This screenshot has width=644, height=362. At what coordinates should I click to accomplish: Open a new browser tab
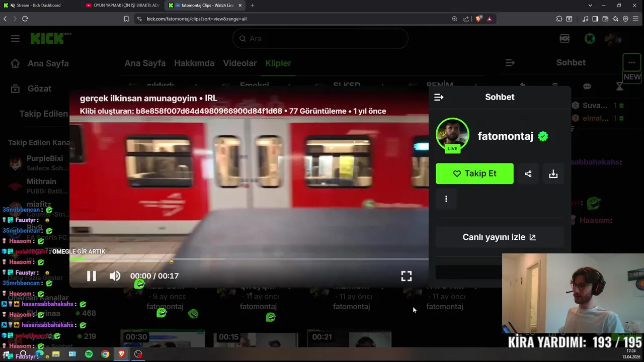point(253,6)
